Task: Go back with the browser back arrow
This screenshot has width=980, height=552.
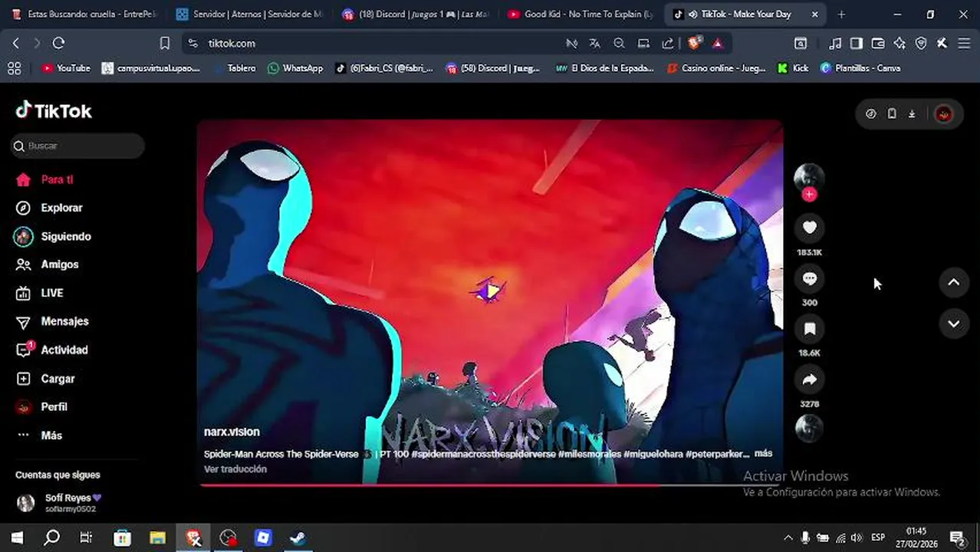Action: click(x=16, y=44)
